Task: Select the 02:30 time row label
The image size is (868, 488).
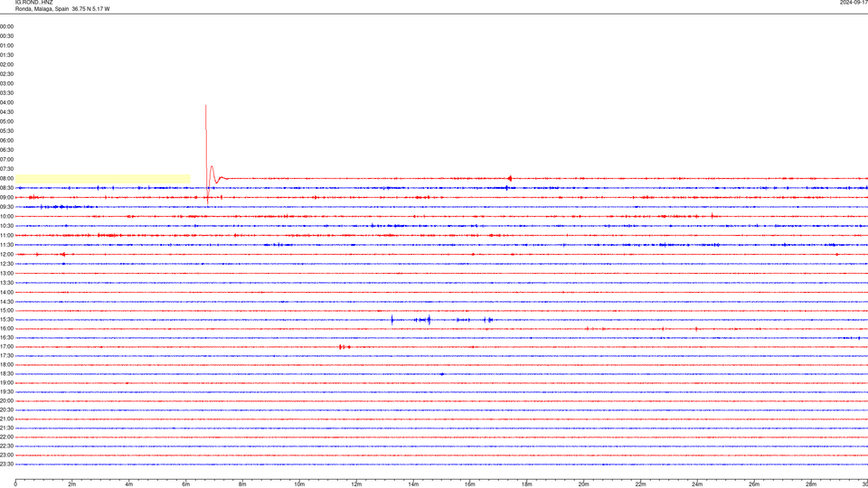Action: 6,73
